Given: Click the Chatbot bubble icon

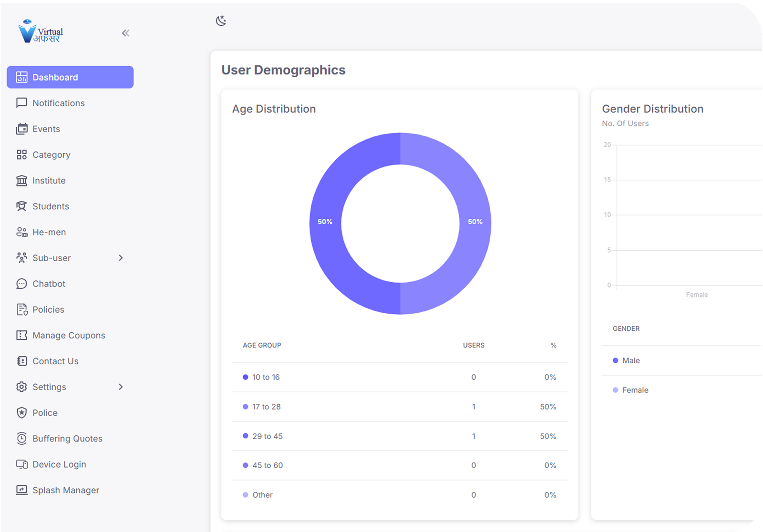Looking at the screenshot, I should tap(21, 284).
